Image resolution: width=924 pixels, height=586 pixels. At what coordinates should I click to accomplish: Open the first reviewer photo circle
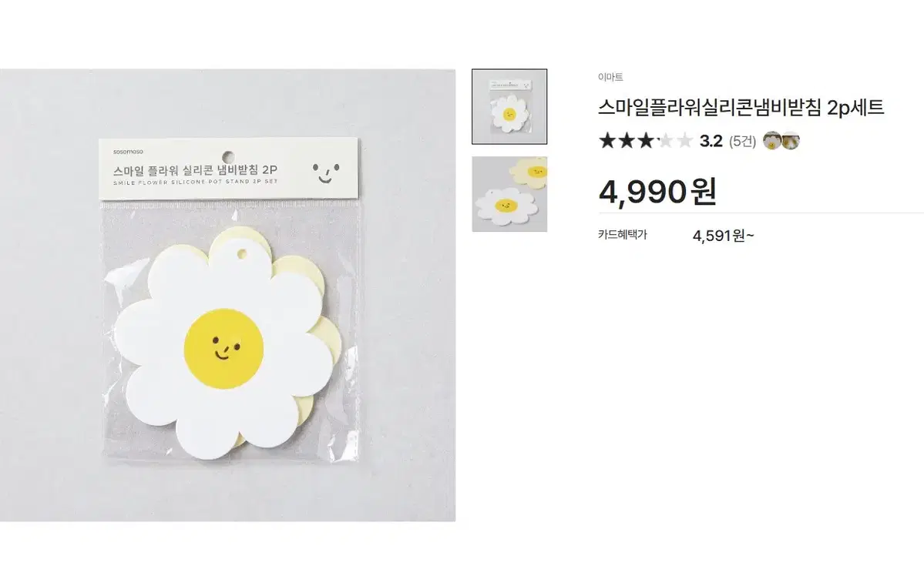point(772,141)
